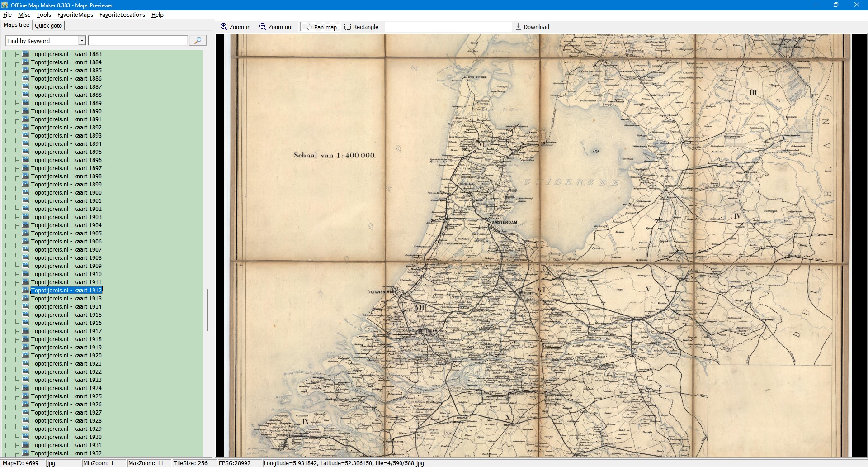Click the keyword search magnifier button

tap(198, 41)
